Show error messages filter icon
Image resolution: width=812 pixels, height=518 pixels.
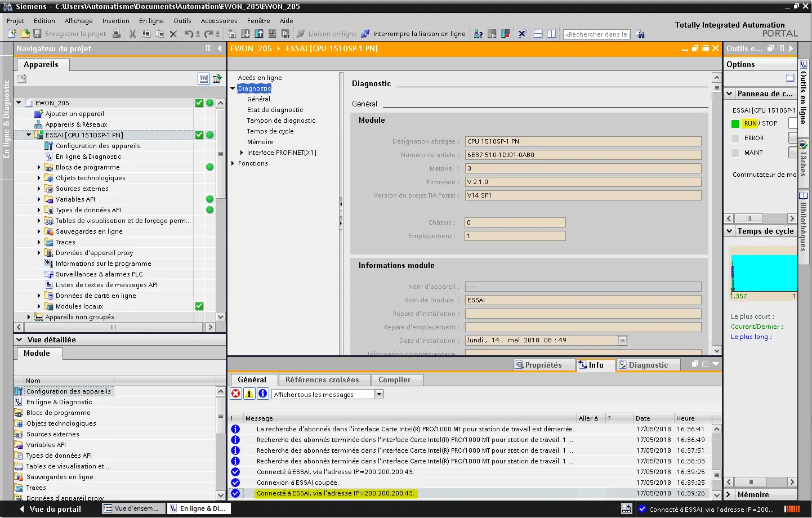(236, 394)
